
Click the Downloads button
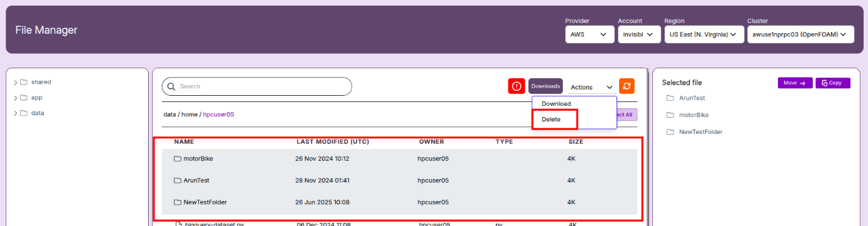click(545, 86)
